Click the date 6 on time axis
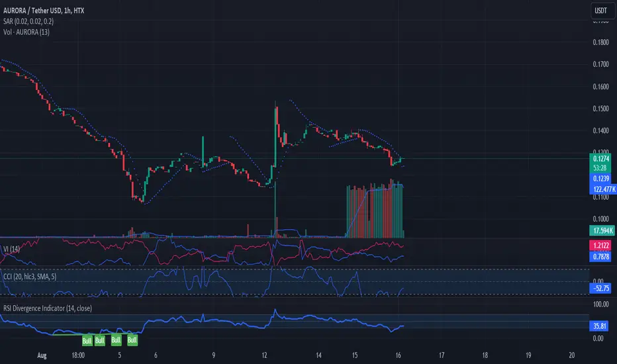Screen dimensions: 617x364 coord(156,355)
